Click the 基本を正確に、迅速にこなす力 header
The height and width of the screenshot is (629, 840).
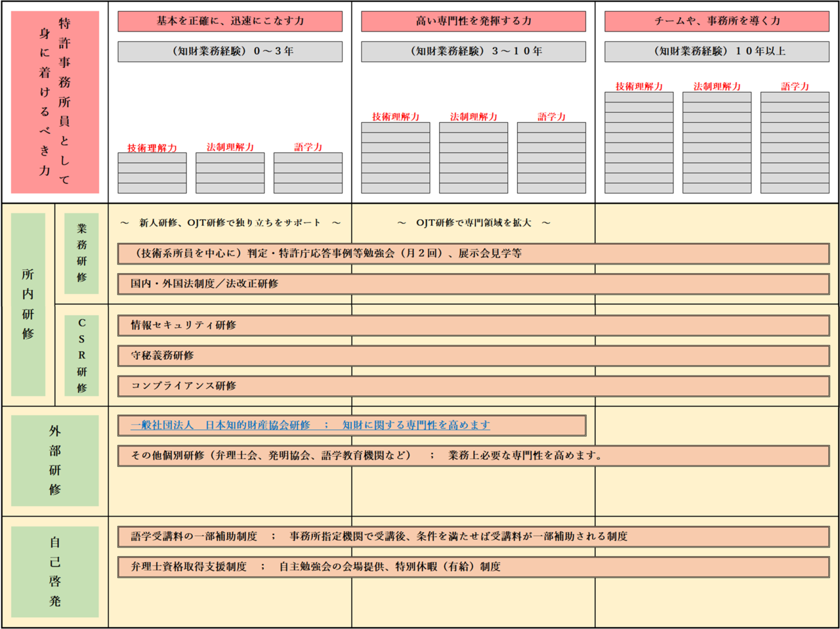click(230, 21)
